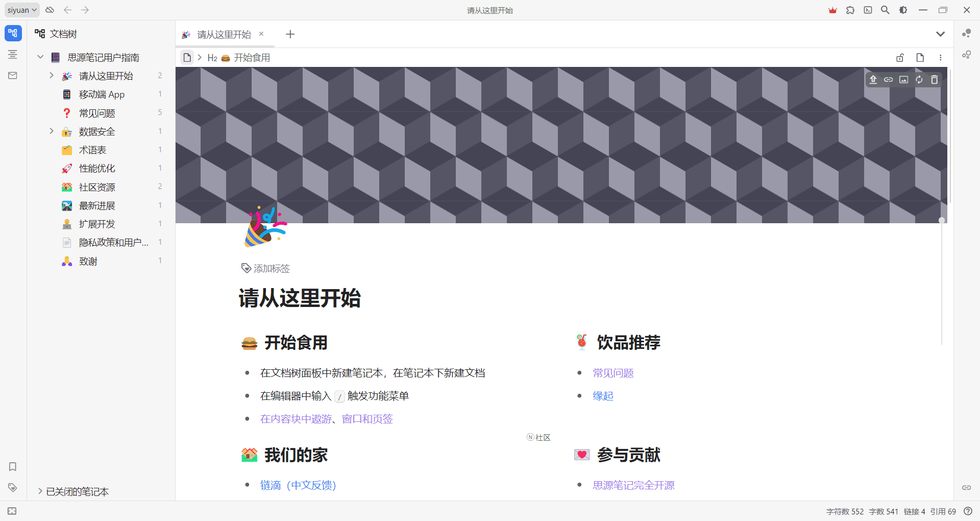The width and height of the screenshot is (980, 521).
Task: Choose cover from asset images icon
Action: pos(904,80)
